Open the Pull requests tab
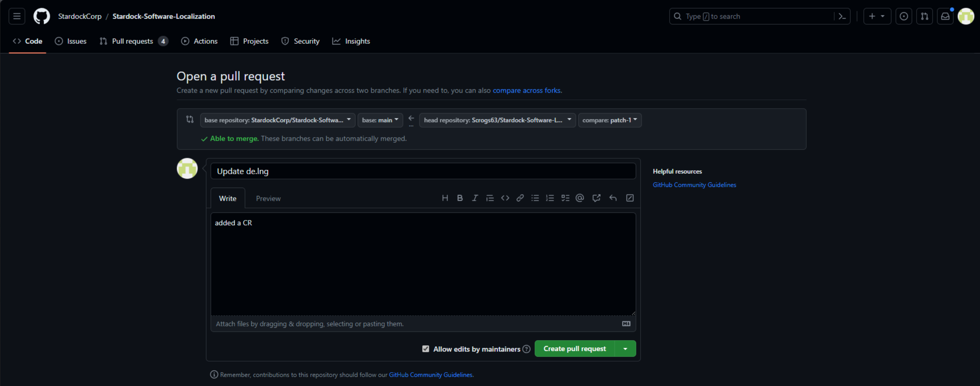The height and width of the screenshot is (386, 980). pos(133,41)
